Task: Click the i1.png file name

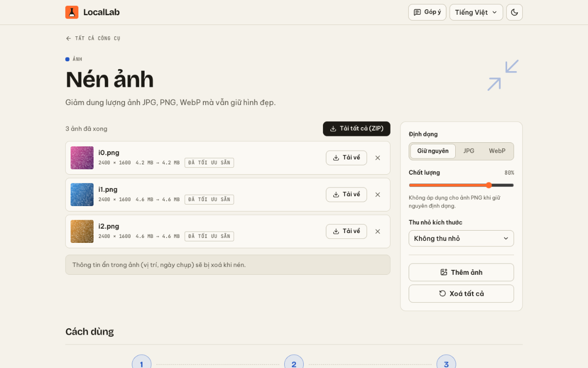Action: (x=108, y=189)
